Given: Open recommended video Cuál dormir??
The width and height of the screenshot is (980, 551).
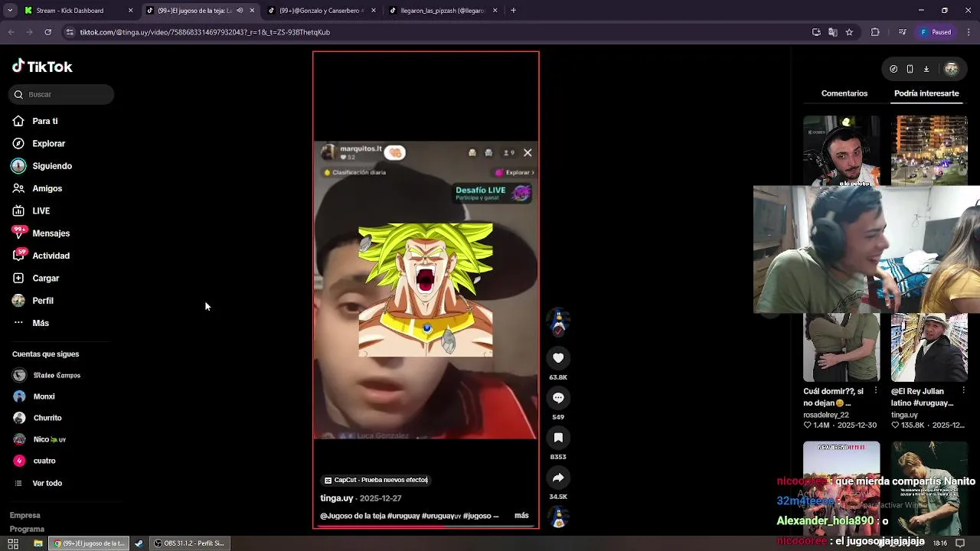Looking at the screenshot, I should coord(833,396).
